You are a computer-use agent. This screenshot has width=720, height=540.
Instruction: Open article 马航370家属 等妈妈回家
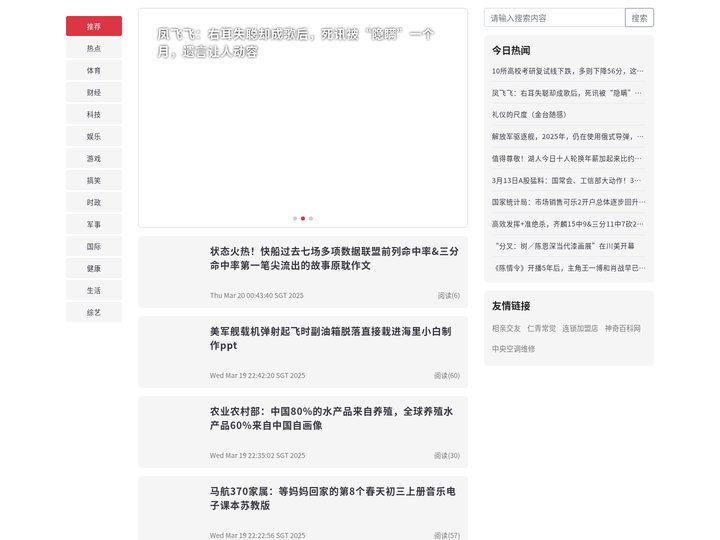[332, 498]
